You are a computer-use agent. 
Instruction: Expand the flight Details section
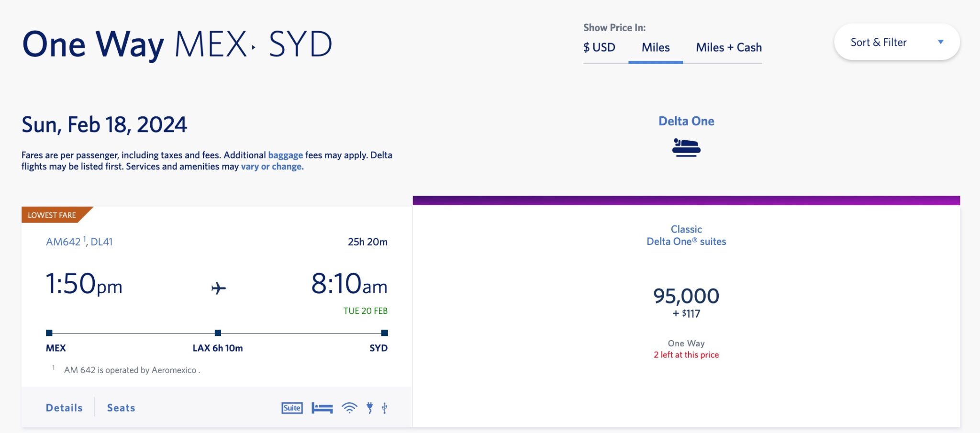pyautogui.click(x=64, y=407)
